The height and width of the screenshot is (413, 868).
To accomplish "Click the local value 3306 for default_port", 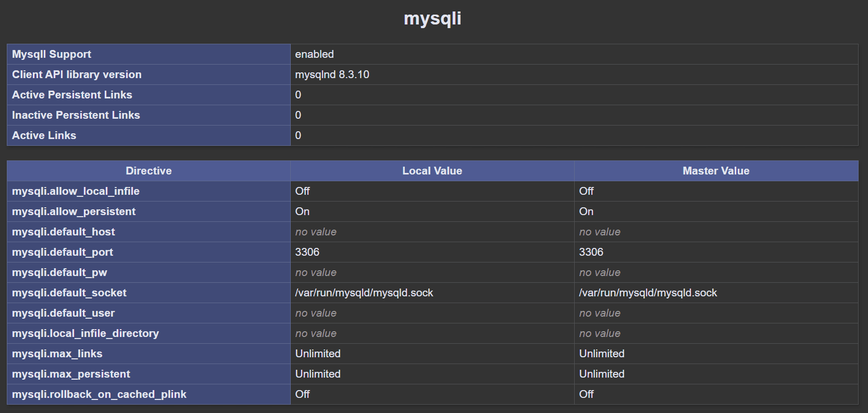I will pos(307,252).
